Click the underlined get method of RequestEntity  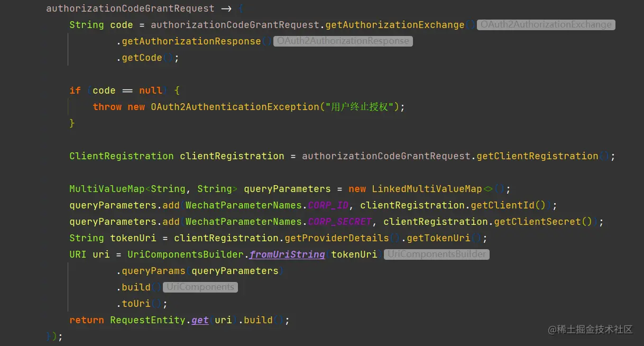pos(200,320)
